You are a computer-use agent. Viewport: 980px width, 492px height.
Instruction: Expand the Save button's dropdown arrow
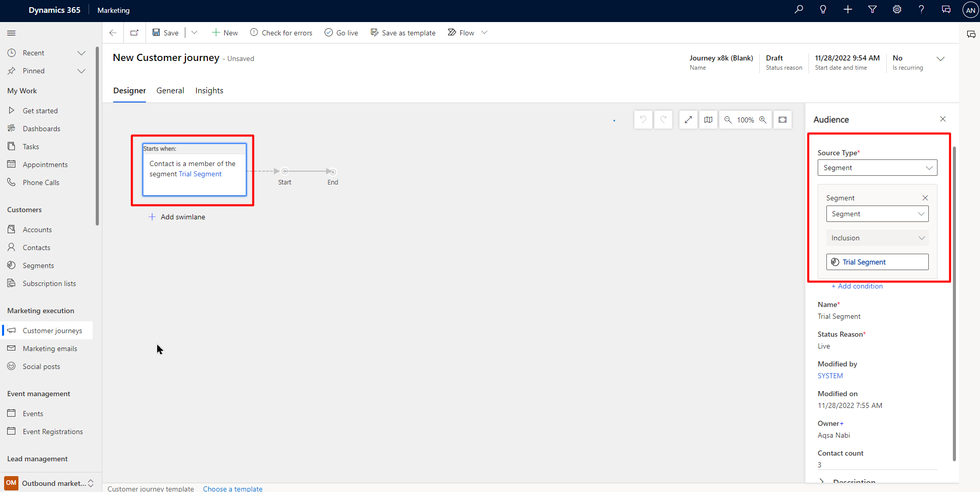(x=194, y=32)
